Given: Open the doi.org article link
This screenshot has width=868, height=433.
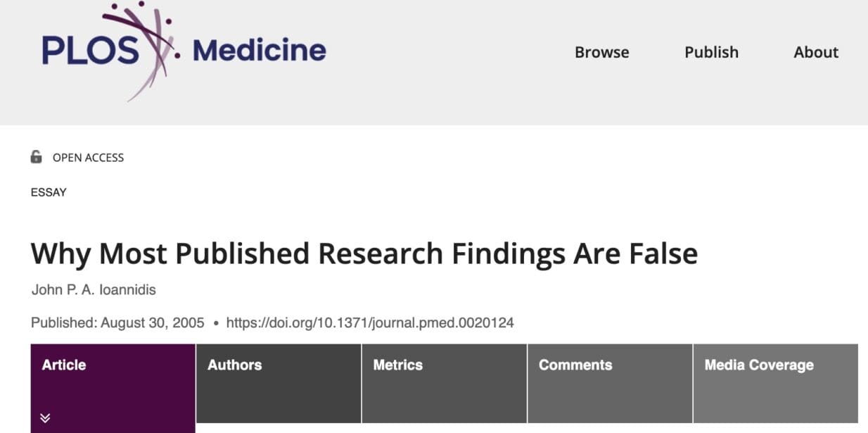Looking at the screenshot, I should 370,323.
